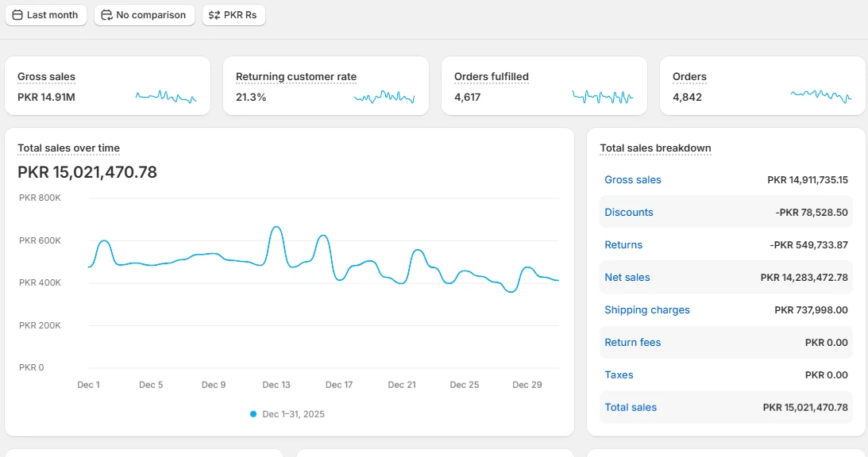Screen dimensions: 868x457
Task: Click the Dec 5 axis date label
Action: (151, 385)
